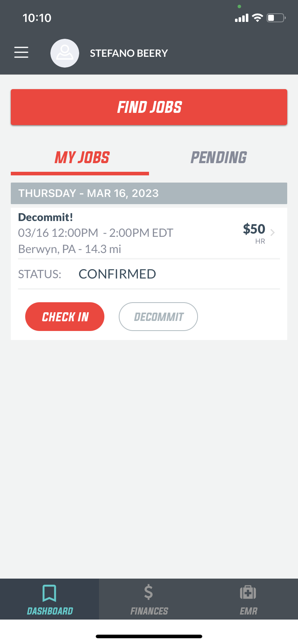Tap the Confirmed status row
Viewport: 298px width, 644px height.
click(x=149, y=274)
